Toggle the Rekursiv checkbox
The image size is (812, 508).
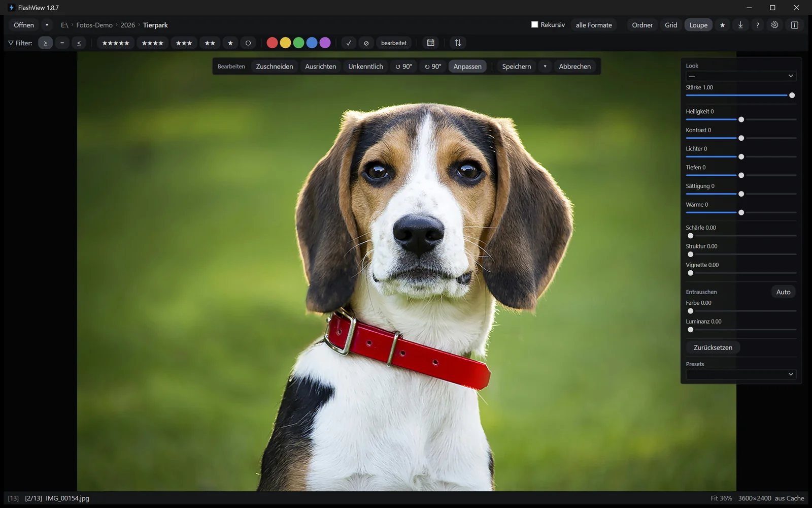[534, 24]
